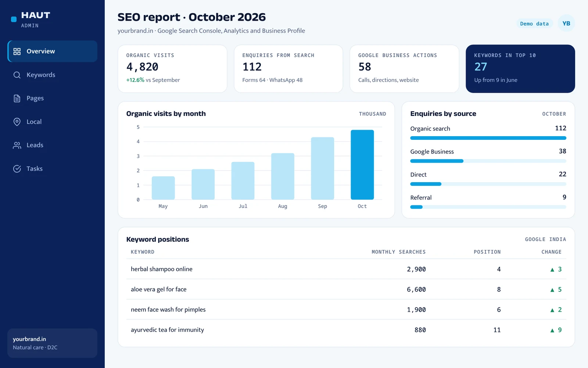Click the Organic search label
Viewport: 588px width, 368px height.
pyautogui.click(x=430, y=128)
